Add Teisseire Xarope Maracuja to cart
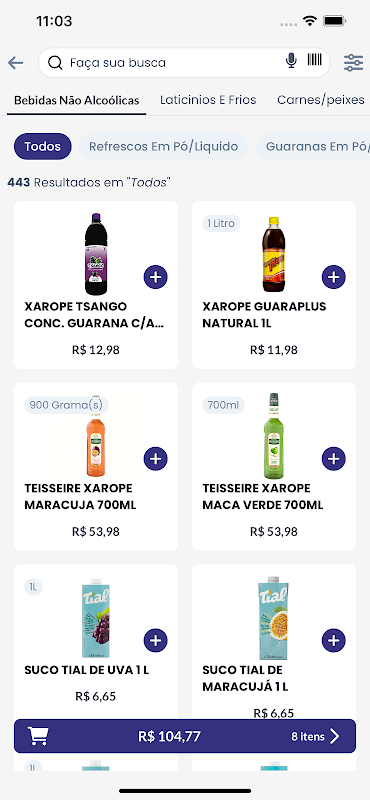Screen dimensions: 370x800 (x=156, y=459)
